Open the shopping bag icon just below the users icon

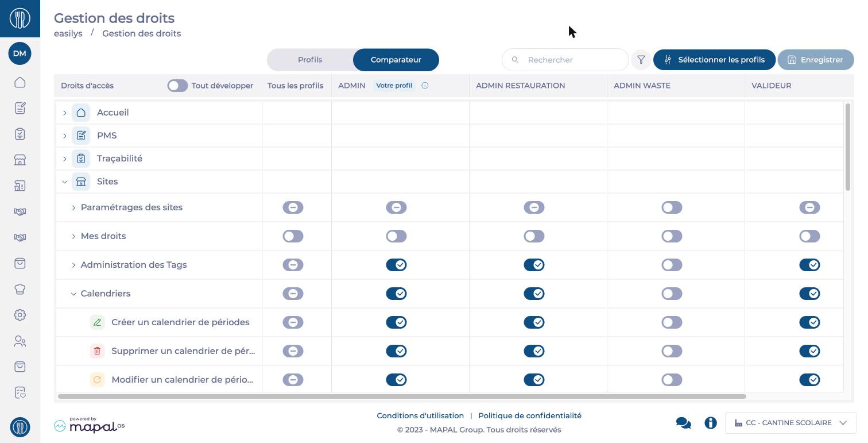point(20,367)
